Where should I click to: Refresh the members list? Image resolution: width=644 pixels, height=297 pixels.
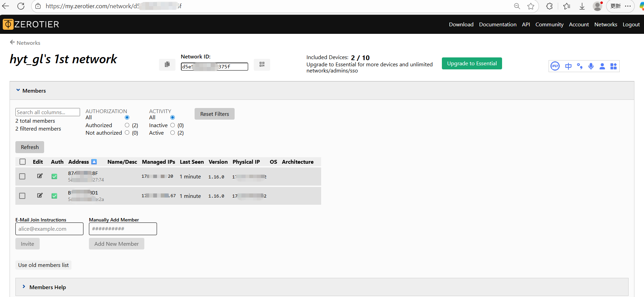[30, 147]
